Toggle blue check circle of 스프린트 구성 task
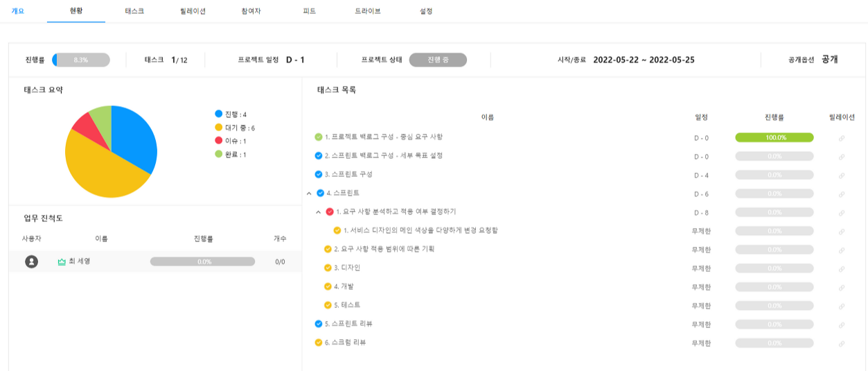 tap(319, 175)
